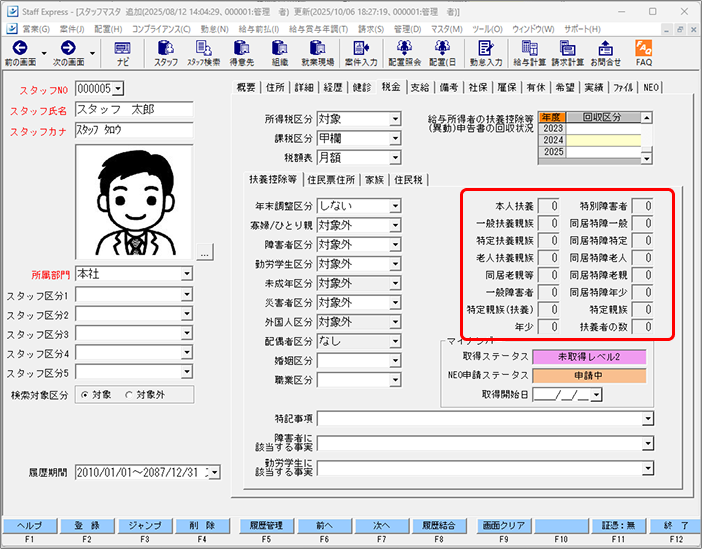Open the マスタ(M) menu
Screen dimensions: 702x549
[446, 29]
